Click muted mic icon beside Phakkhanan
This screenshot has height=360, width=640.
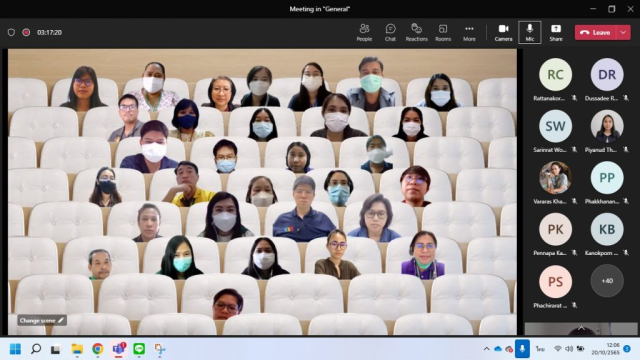point(626,201)
